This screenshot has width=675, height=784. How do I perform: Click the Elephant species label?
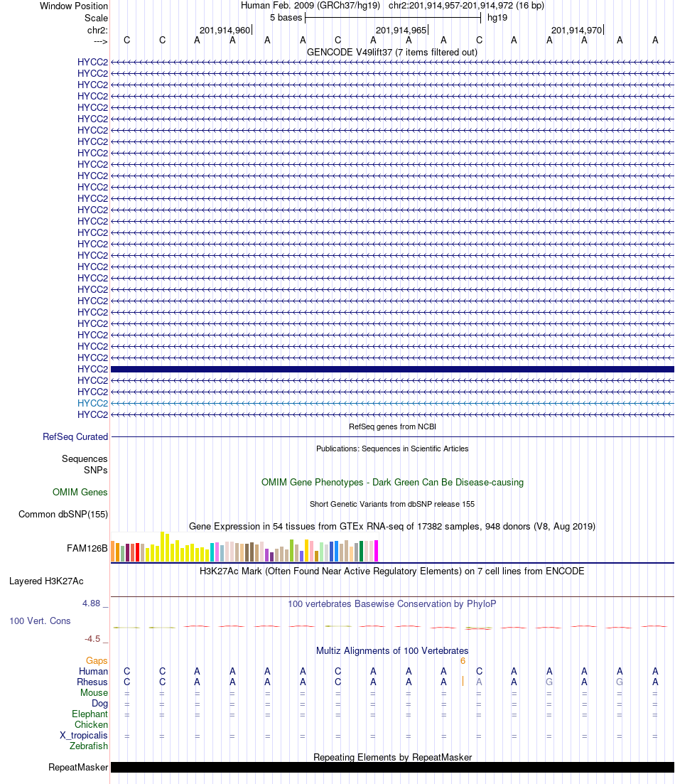90,714
